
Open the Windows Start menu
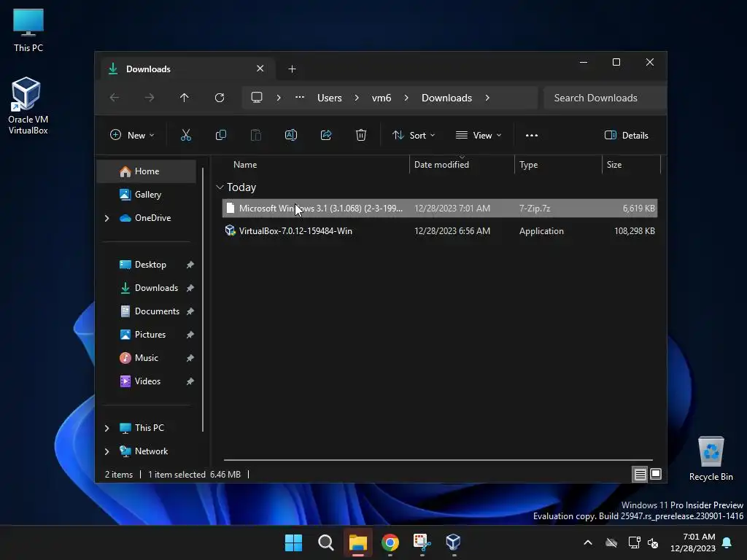pos(293,542)
